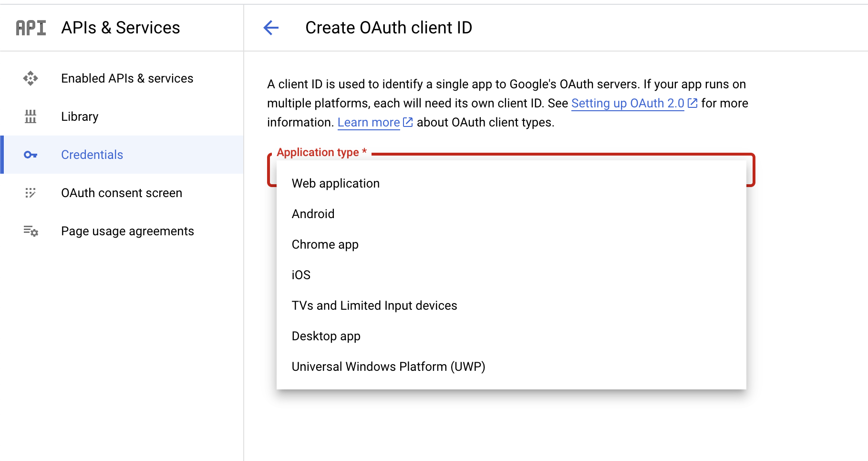Click the Enabled APIs & services icon

(x=31, y=78)
